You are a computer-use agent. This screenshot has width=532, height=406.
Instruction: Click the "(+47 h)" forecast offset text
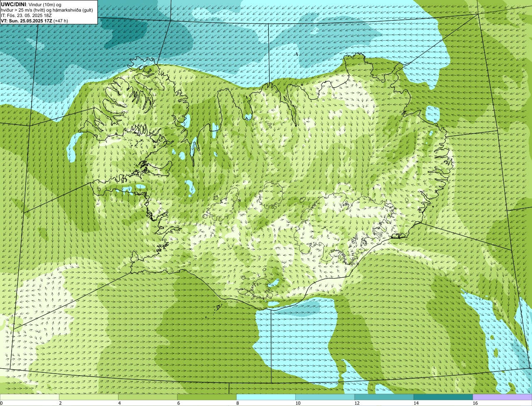coord(61,20)
